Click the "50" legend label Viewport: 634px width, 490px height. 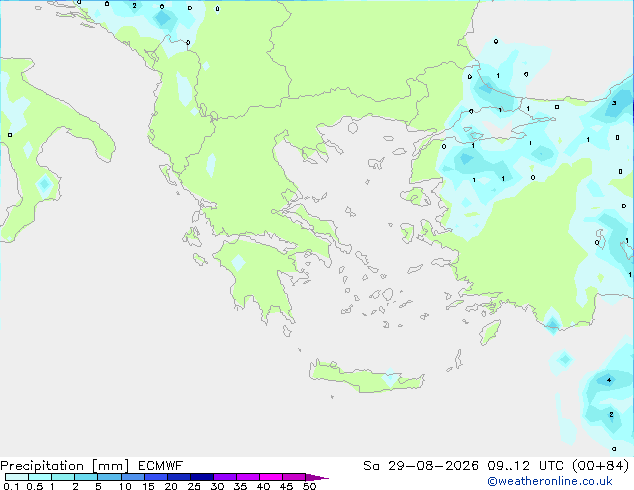pyautogui.click(x=309, y=486)
